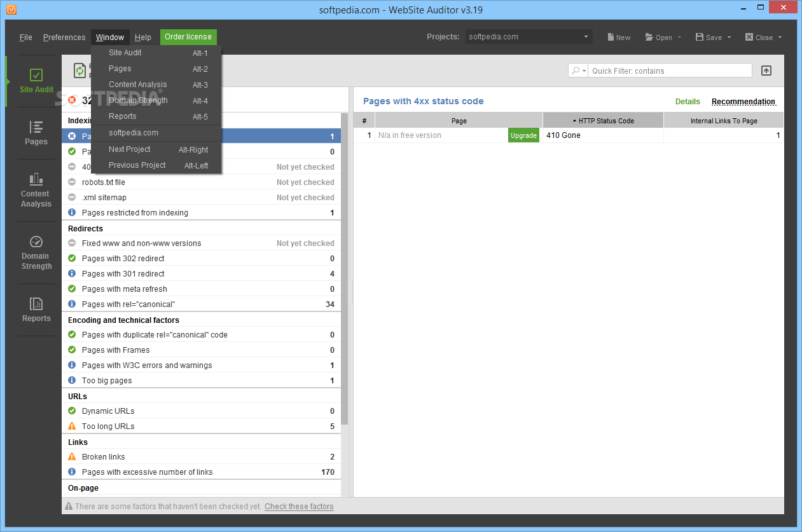This screenshot has height=532, width=802.
Task: Click the WebSite Auditor title bar app icon
Action: pyautogui.click(x=11, y=10)
